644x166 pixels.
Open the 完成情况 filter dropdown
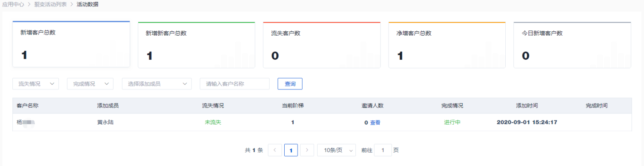90,84
